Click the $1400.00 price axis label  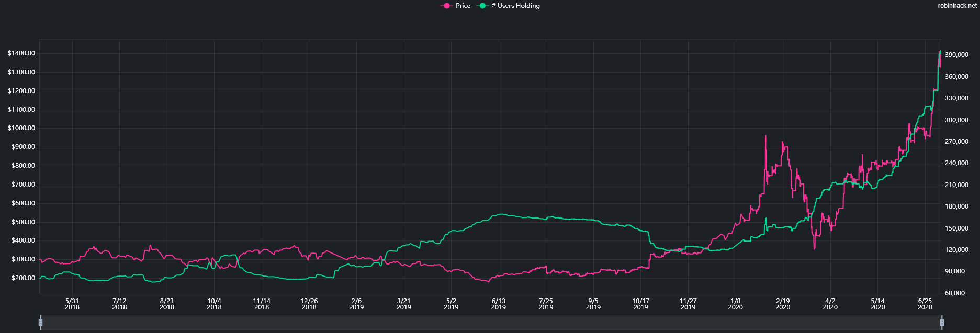[21, 53]
